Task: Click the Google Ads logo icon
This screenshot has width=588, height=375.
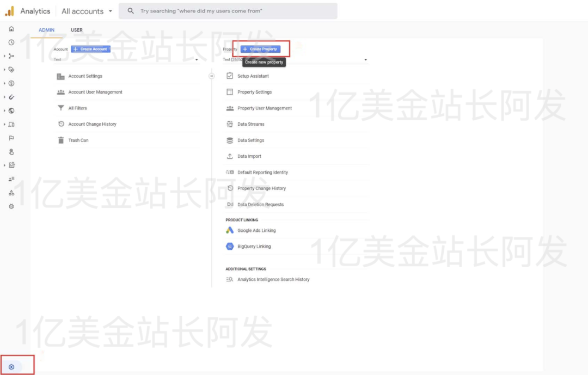Action: (x=230, y=230)
